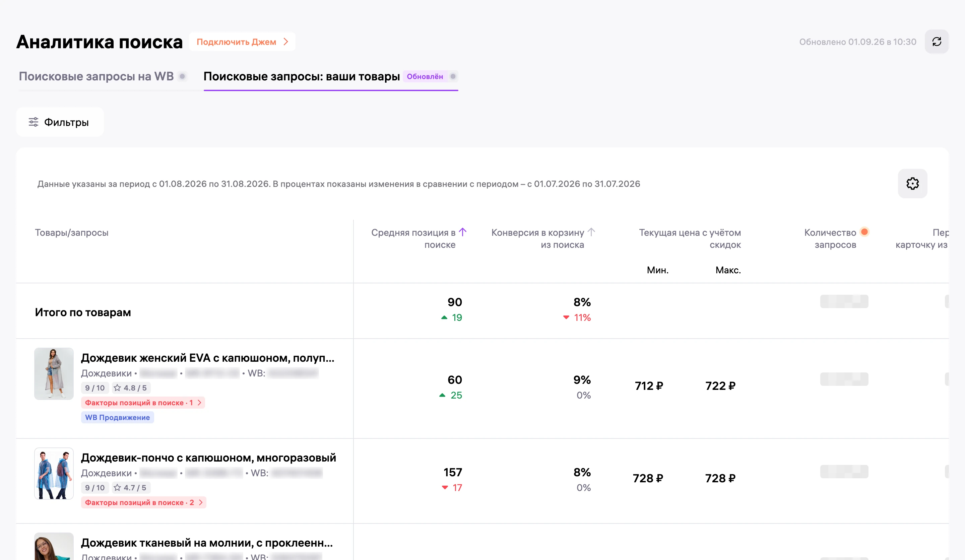
Task: Click the 4.7 / 5 star rating
Action: coord(130,488)
